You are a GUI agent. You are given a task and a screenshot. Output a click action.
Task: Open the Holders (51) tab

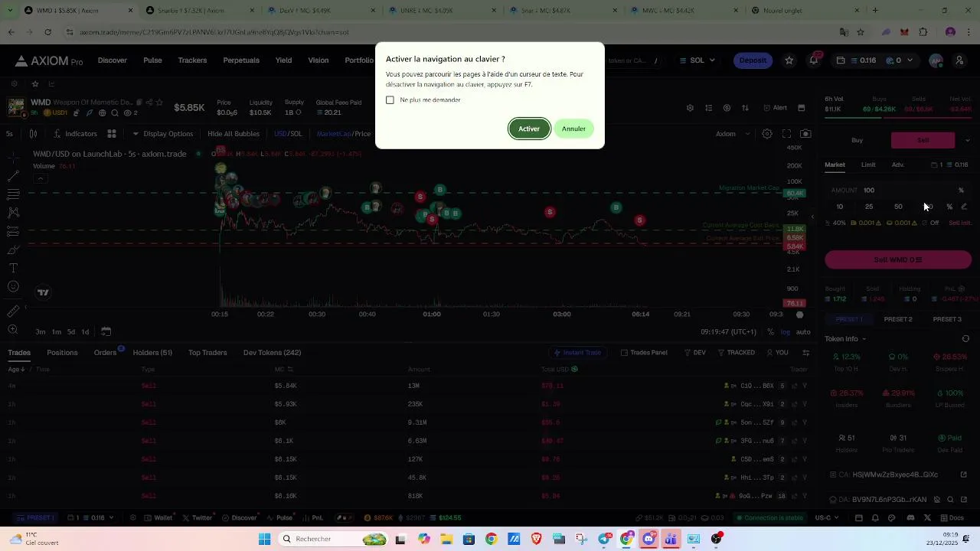pyautogui.click(x=152, y=353)
